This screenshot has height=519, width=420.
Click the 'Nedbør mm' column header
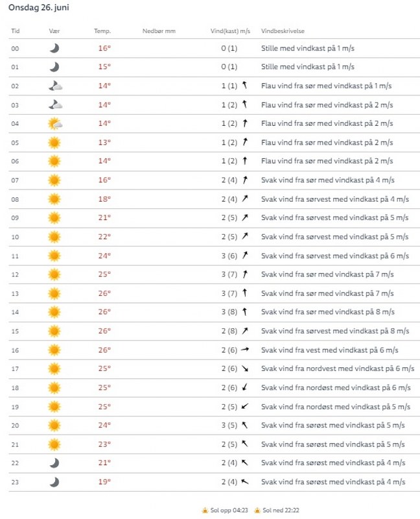[x=159, y=31]
